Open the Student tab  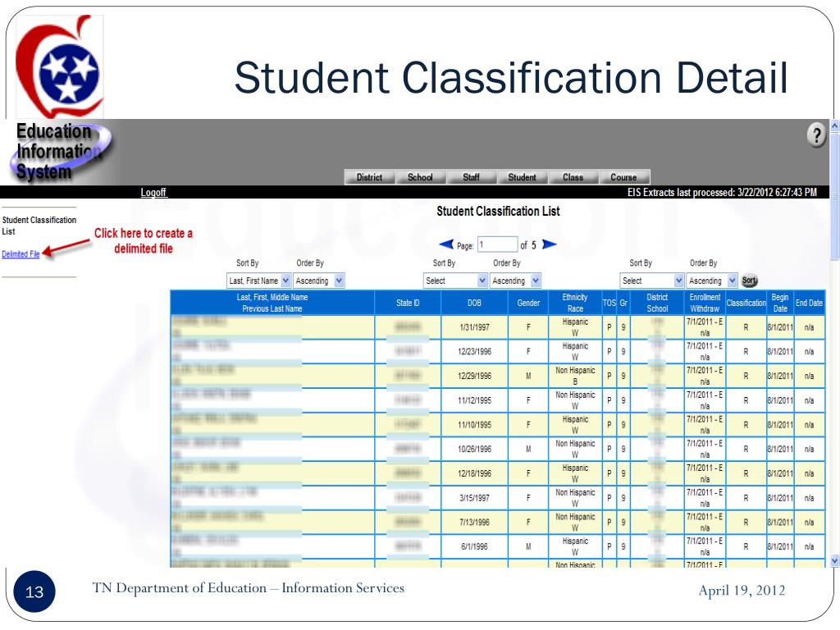tap(522, 177)
